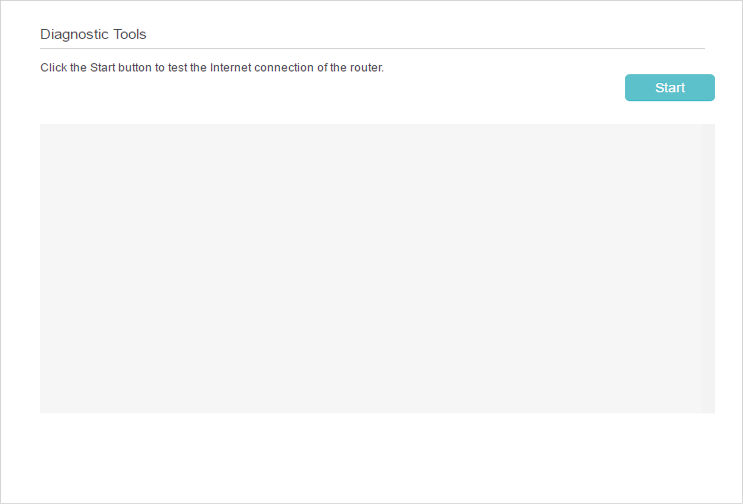Select the diagnostic output text area
Viewport: 743px width, 504px height.
coord(370,268)
